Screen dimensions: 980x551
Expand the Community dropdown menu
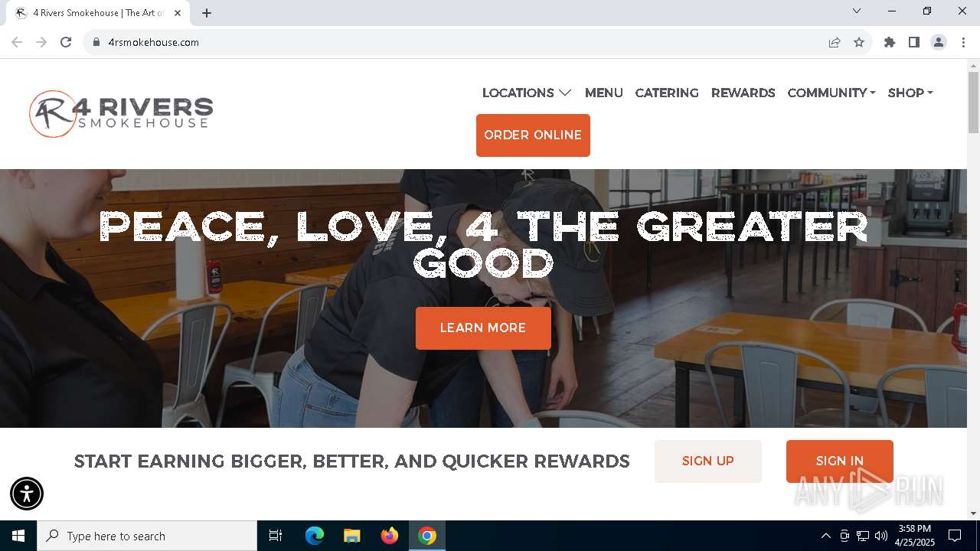(x=831, y=93)
